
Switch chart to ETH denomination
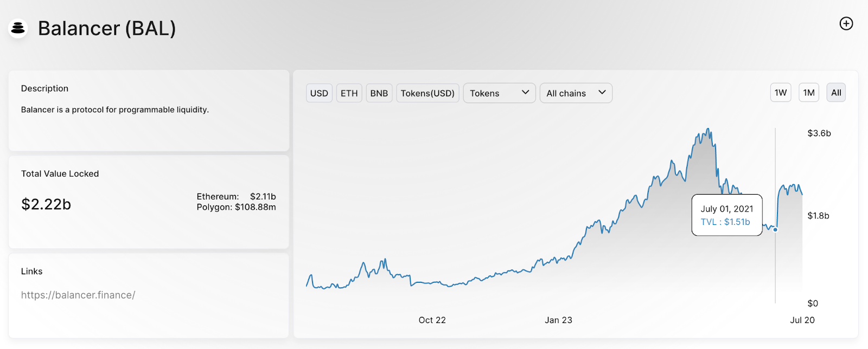point(349,93)
